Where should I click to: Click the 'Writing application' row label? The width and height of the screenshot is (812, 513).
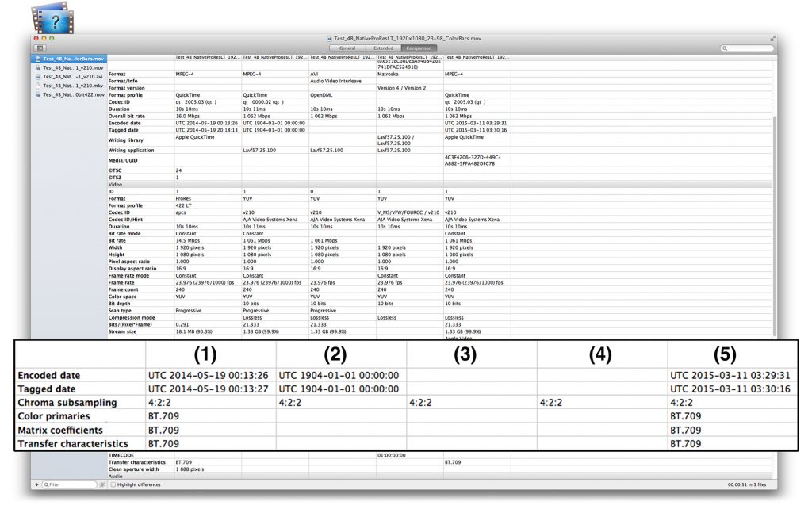131,150
